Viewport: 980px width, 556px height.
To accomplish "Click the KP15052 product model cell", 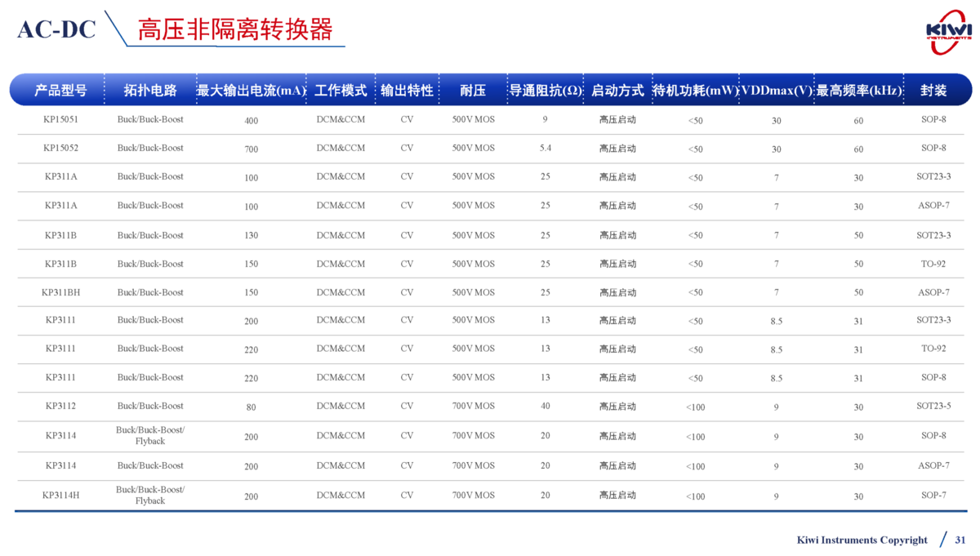I will [x=61, y=149].
